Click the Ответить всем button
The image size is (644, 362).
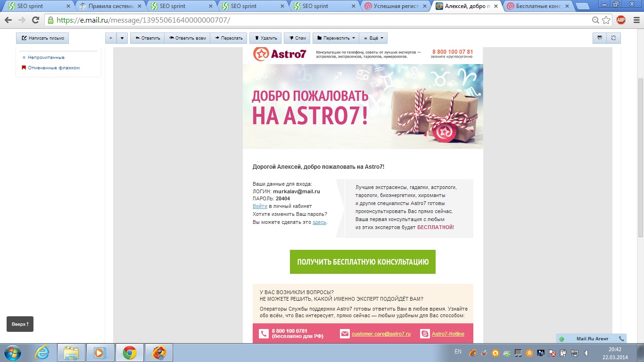(x=187, y=38)
